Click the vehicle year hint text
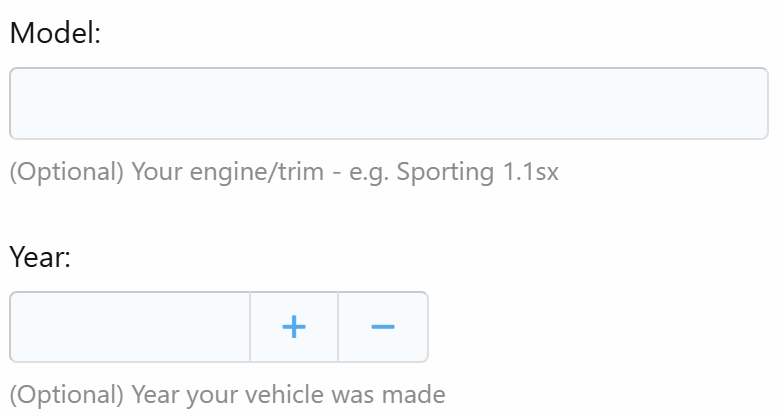This screenshot has width=780, height=416. 227,395
